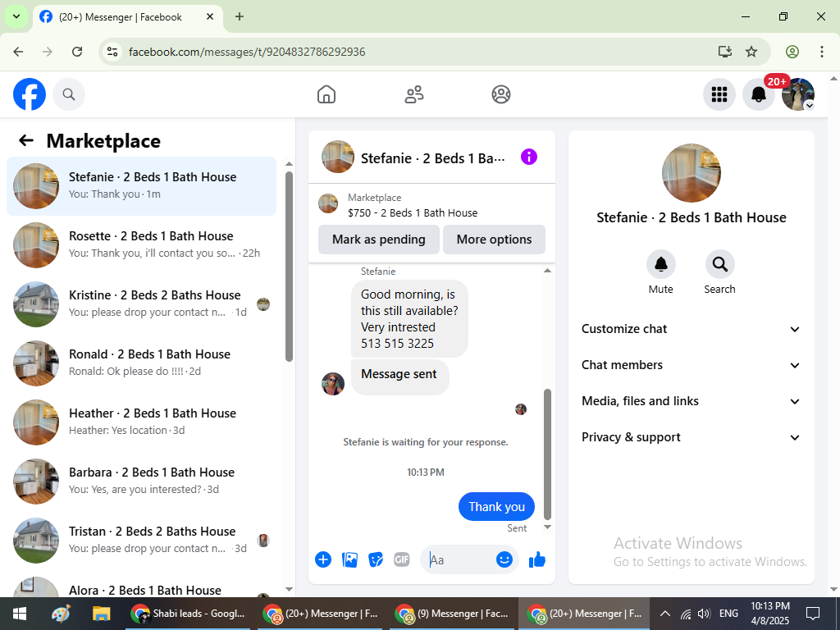Open Rosette 2 Beds 1 Bath House chat
This screenshot has height=630, width=840.
tap(141, 244)
